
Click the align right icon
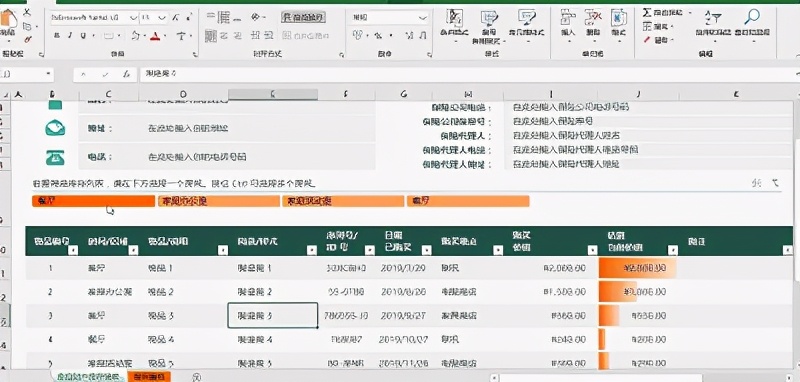[x=238, y=36]
